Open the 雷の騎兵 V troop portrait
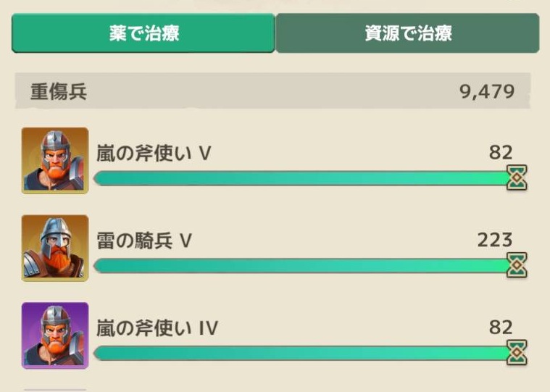This screenshot has width=550, height=392. click(x=55, y=248)
